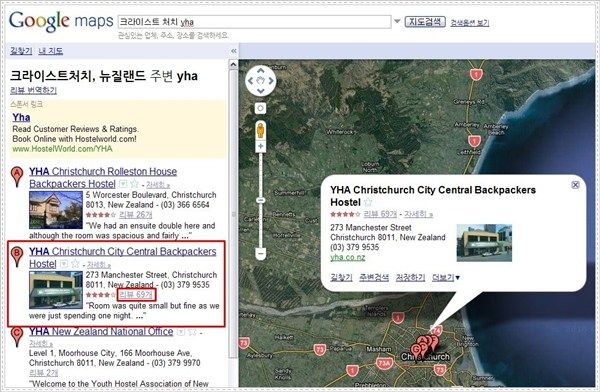Open the small dropdown icon beside YHA National Office title
Image resolution: width=600 pixels, height=392 pixels.
(181, 332)
